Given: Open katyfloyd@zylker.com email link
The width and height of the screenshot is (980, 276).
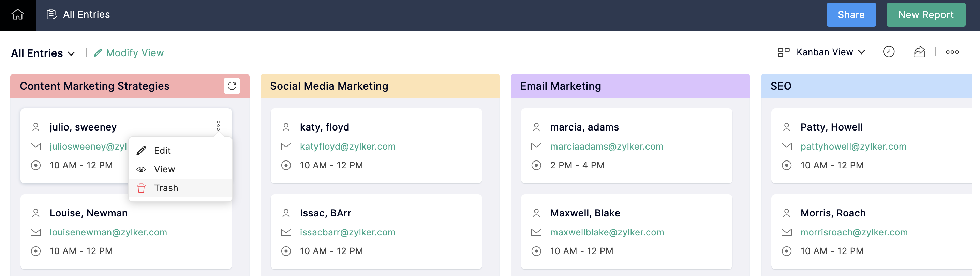Looking at the screenshot, I should pos(347,147).
